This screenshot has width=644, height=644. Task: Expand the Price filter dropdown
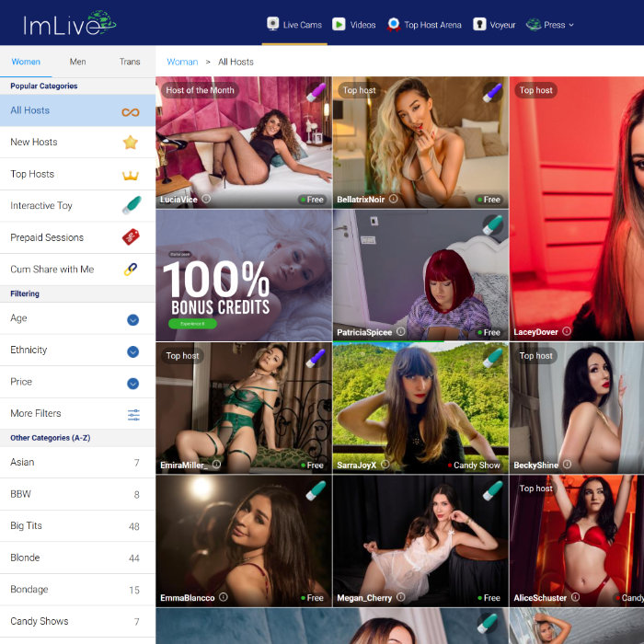tap(132, 383)
